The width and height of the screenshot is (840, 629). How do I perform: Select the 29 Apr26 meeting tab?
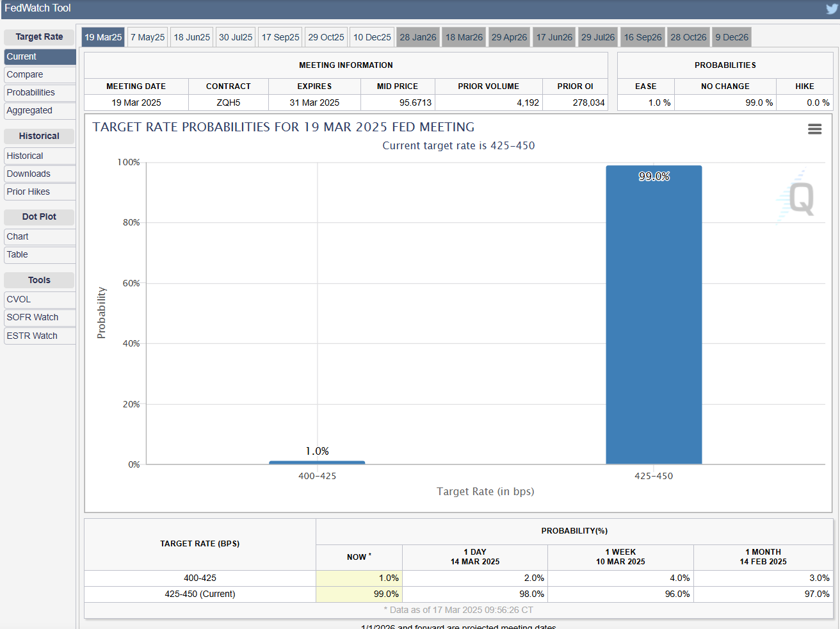tap(510, 37)
